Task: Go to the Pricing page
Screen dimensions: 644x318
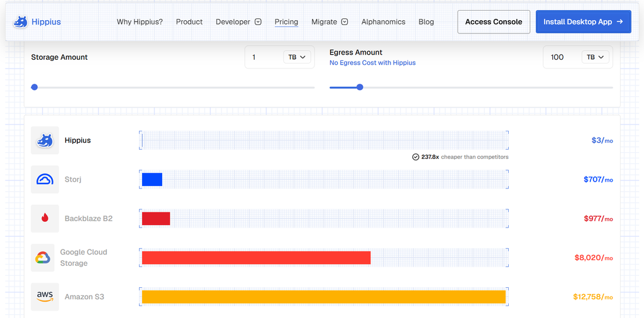Action: click(x=286, y=22)
